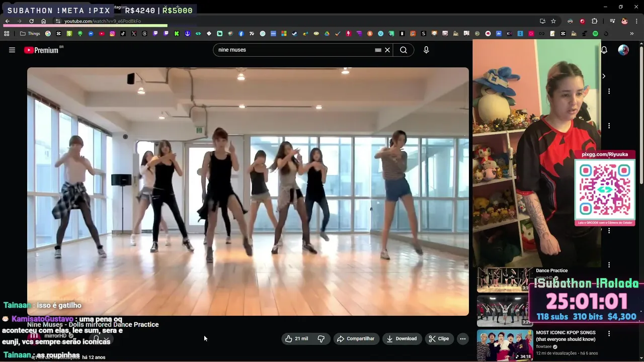
Task: Open the pixgg.com/Riyuuka QR overlay
Action: tap(605, 188)
